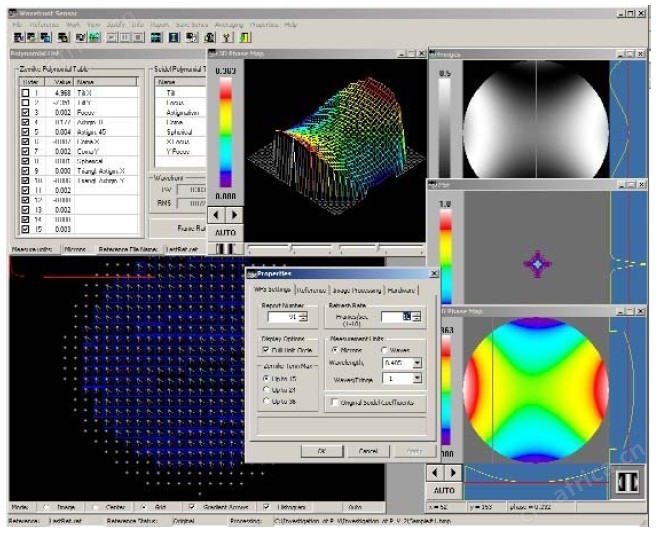
Task: Click the first slider thumb under the 3D Phase Map
Action: click(x=291, y=249)
